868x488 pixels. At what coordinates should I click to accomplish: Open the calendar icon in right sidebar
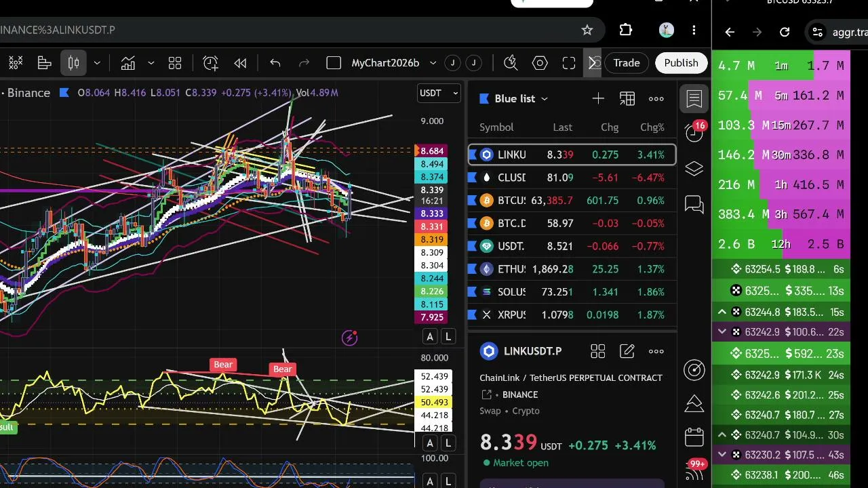[x=694, y=437]
